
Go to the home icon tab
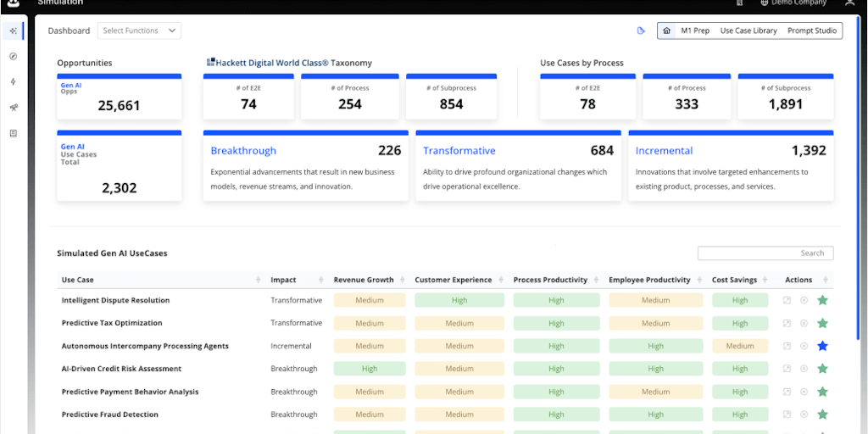(x=666, y=31)
